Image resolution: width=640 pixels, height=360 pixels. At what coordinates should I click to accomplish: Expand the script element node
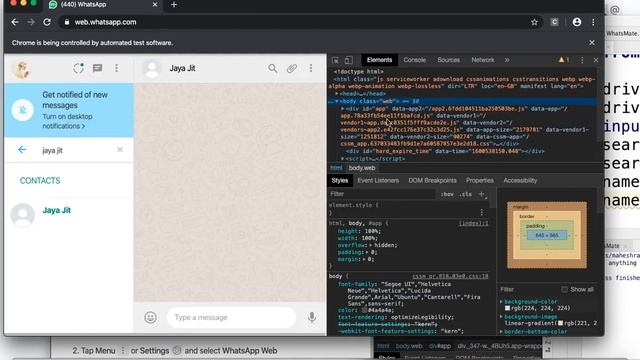(x=342, y=158)
